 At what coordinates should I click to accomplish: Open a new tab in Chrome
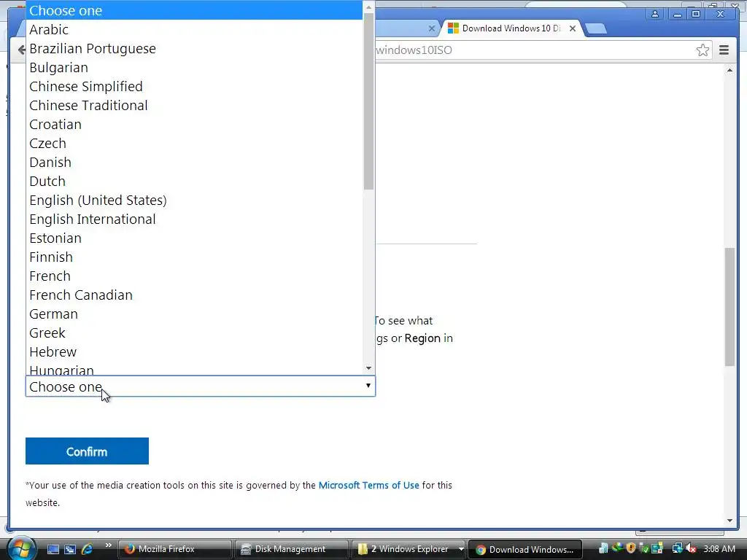(595, 28)
